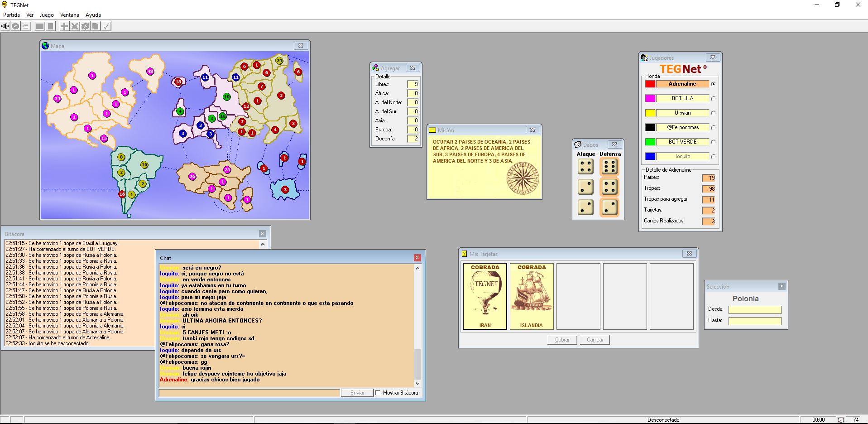Image resolution: width=868 pixels, height=424 pixels.
Task: Click the list icon in the toolbar
Action: click(x=26, y=26)
